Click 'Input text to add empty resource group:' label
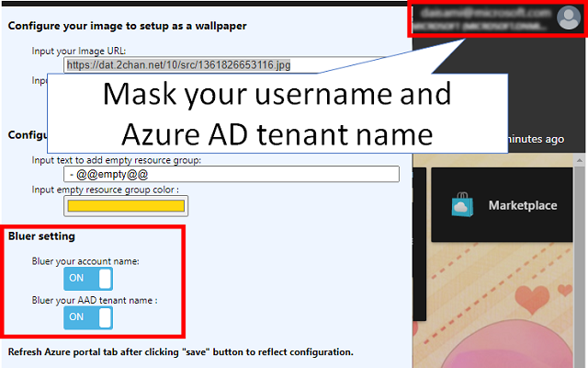The image size is (588, 368). pos(117,160)
